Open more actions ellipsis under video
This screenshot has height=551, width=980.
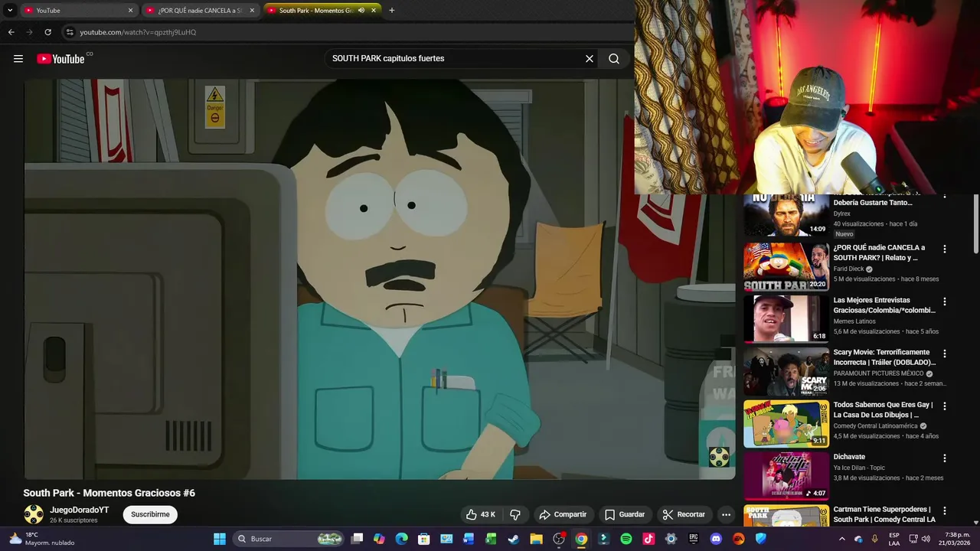pos(726,514)
